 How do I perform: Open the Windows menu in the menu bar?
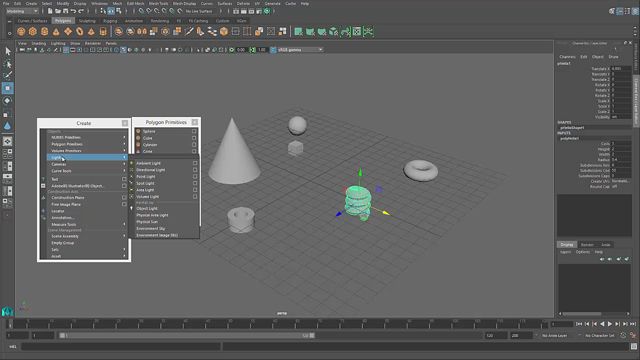[100, 3]
